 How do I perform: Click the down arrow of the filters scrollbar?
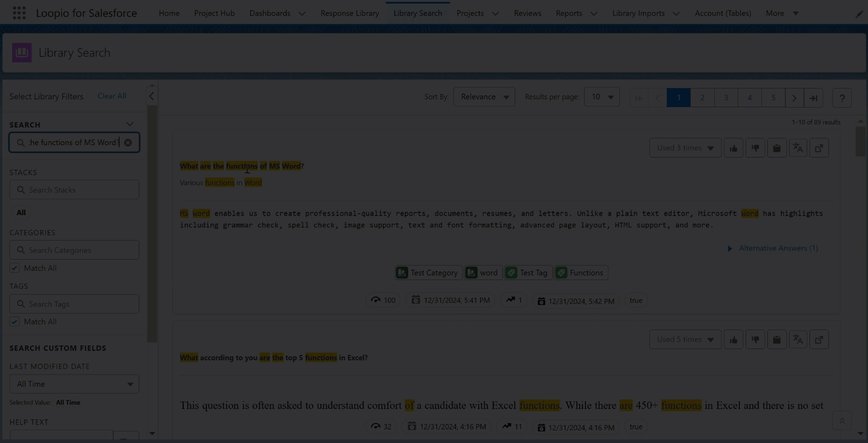pyautogui.click(x=152, y=433)
